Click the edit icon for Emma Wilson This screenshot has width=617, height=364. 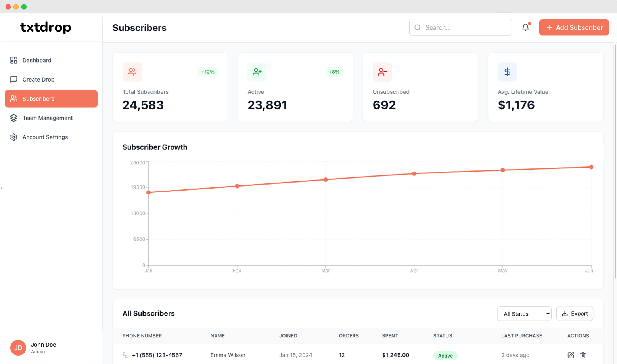571,355
